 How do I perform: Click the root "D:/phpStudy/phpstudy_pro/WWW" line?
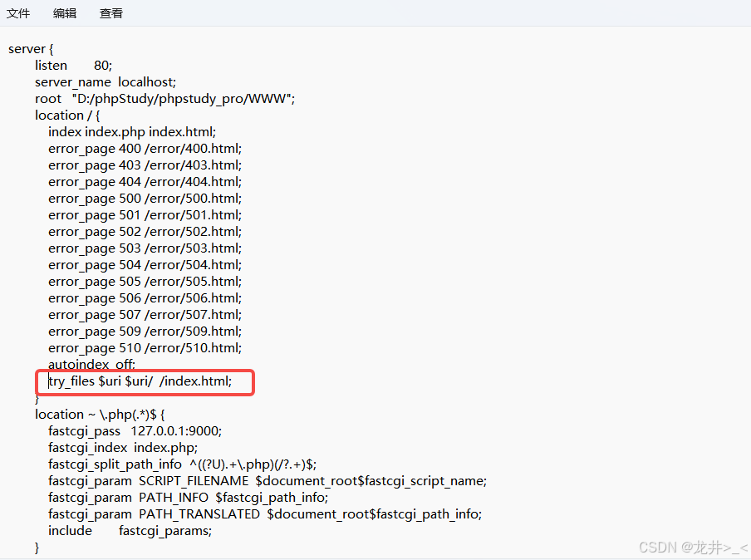coord(164,99)
